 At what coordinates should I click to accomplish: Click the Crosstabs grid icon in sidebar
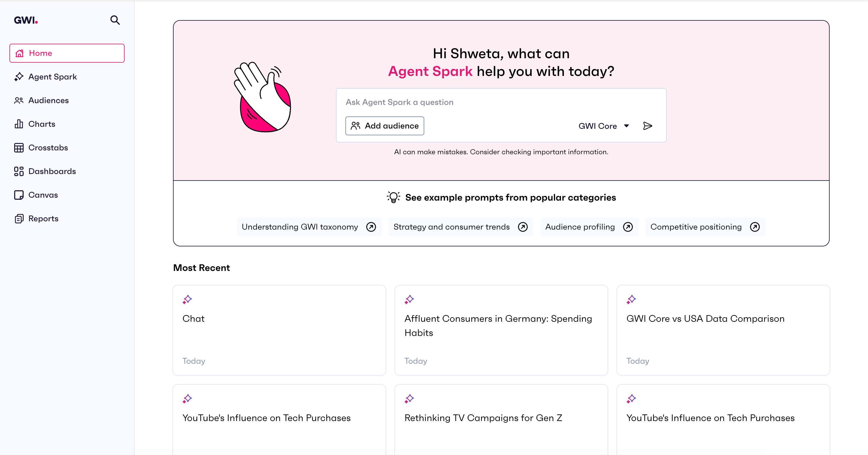[19, 148]
